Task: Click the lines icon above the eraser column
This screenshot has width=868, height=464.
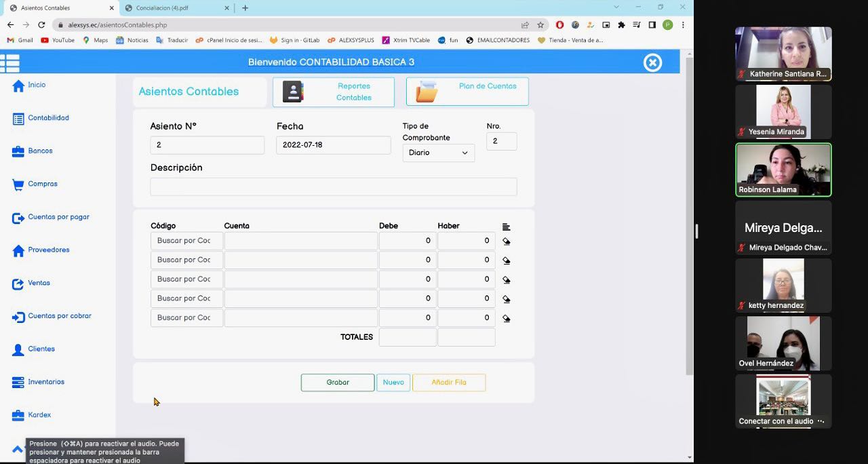Action: (506, 227)
